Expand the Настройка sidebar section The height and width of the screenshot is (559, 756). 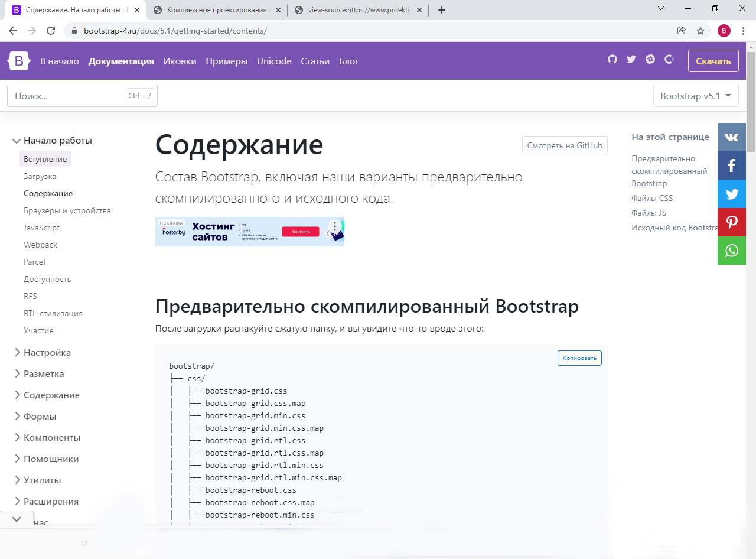click(x=47, y=352)
